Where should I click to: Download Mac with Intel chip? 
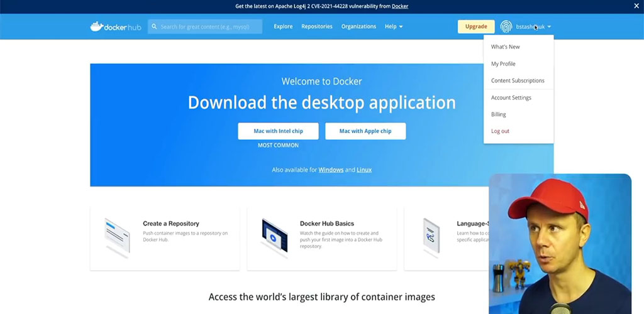click(278, 131)
